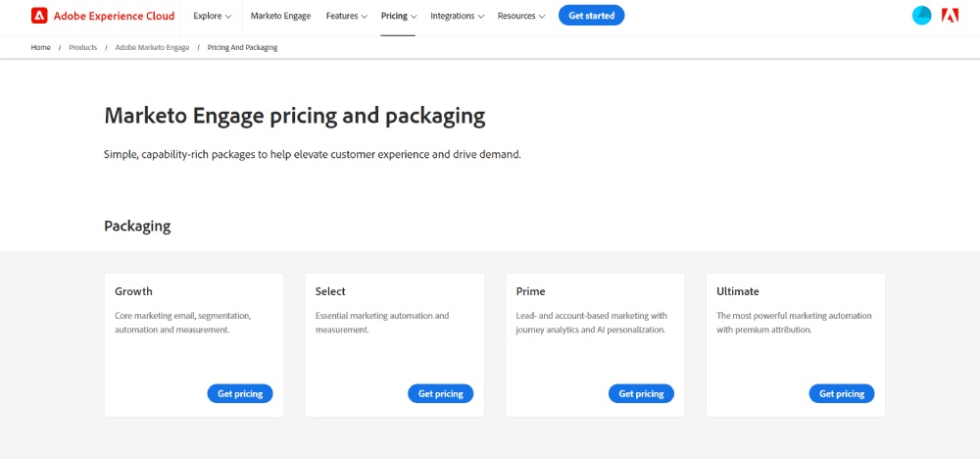The width and height of the screenshot is (980, 459).
Task: Click the Ultimate description about premium attribution
Action: point(794,323)
